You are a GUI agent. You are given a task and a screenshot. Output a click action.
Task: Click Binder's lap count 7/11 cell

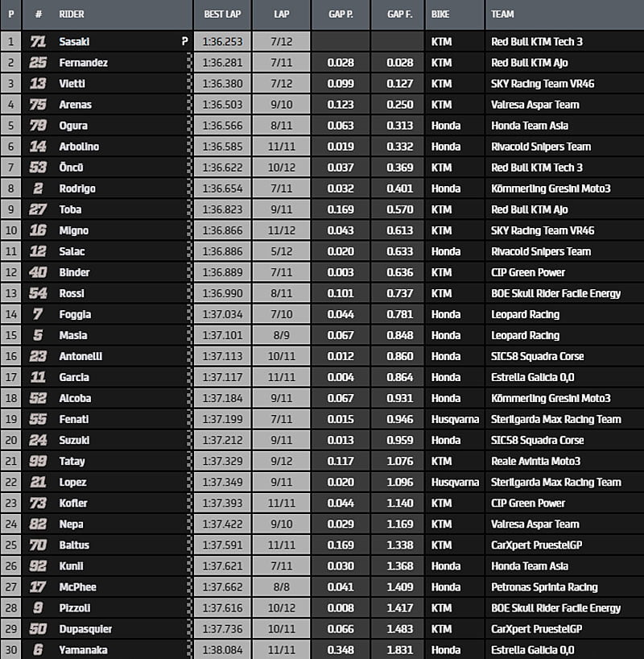tap(281, 272)
